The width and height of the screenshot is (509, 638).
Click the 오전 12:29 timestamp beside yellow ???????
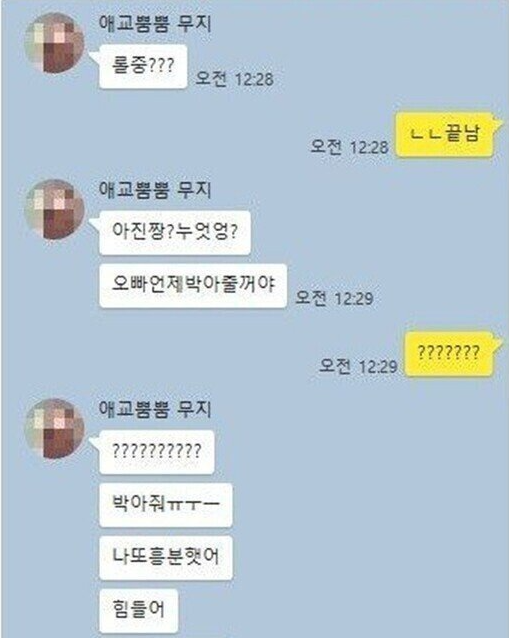pos(358,366)
